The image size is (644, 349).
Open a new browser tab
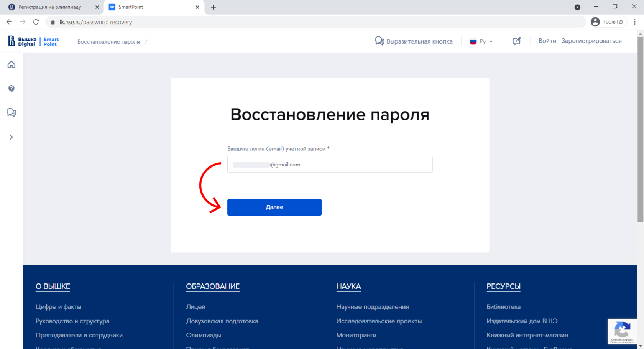[x=214, y=7]
